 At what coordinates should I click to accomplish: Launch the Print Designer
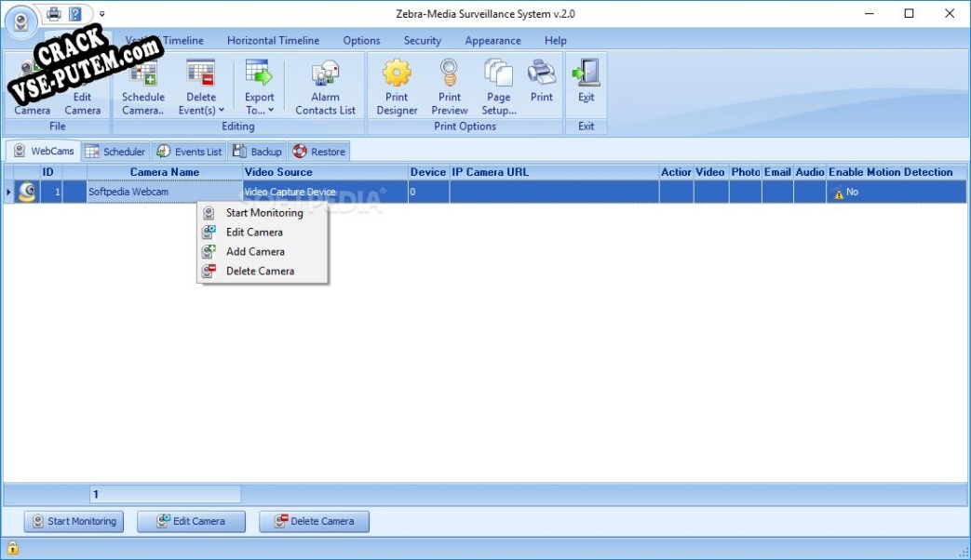click(397, 87)
